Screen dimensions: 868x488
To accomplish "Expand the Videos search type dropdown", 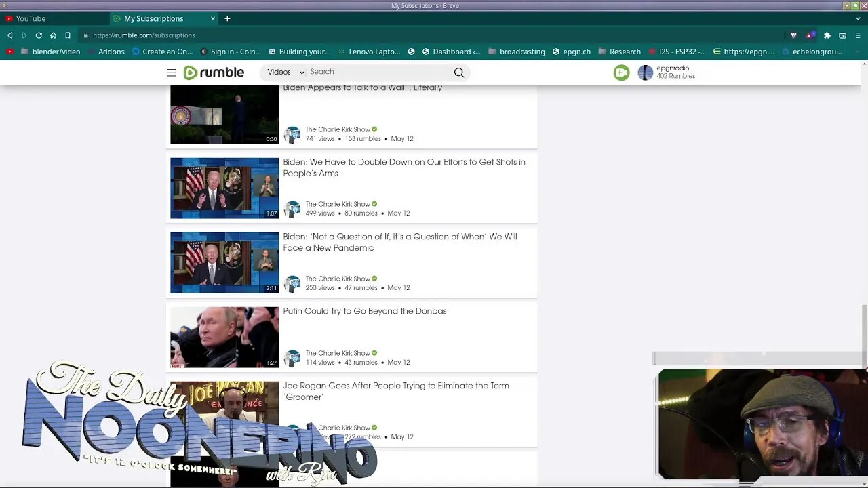I will [x=285, y=72].
